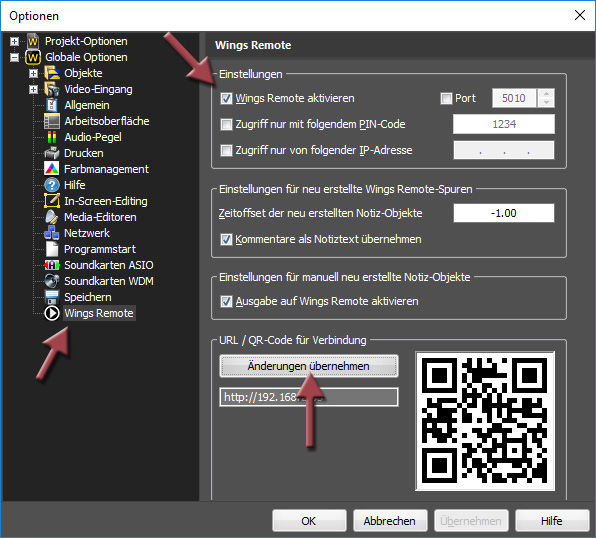Click the Änderungen übernehmen button
The height and width of the screenshot is (538, 596).
[x=309, y=366]
